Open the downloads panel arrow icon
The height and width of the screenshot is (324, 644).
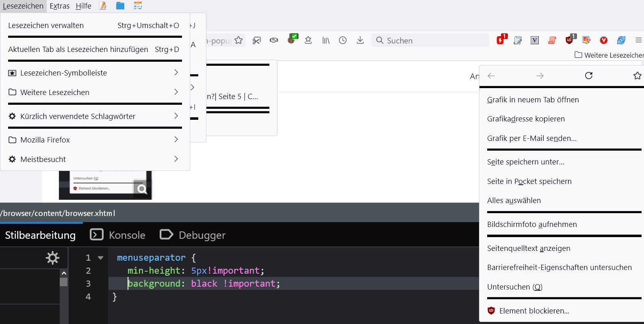(x=360, y=40)
